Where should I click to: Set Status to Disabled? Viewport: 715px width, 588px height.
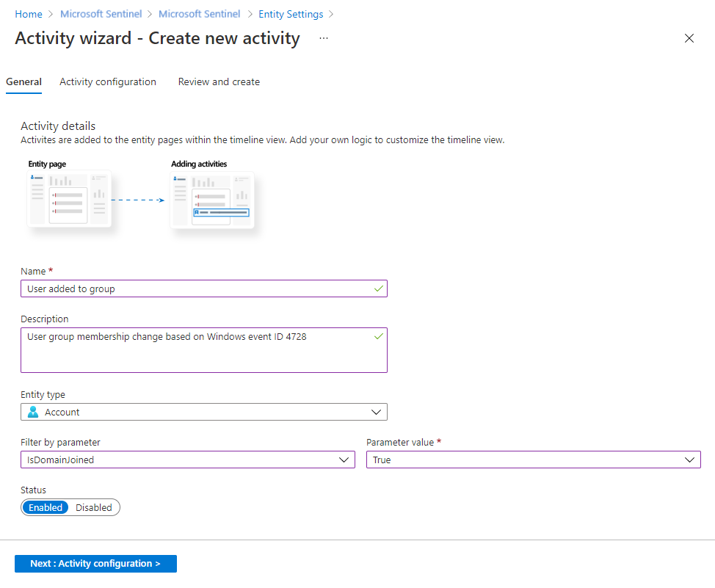tap(94, 507)
